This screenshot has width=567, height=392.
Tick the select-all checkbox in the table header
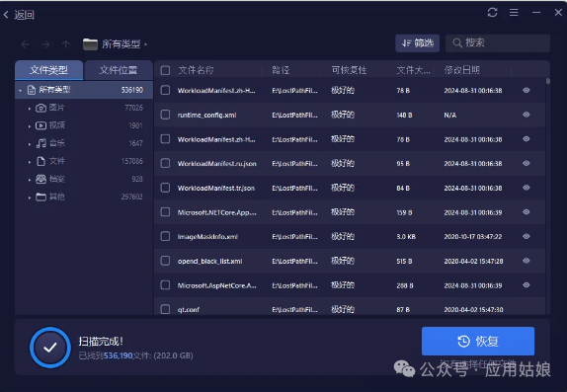[165, 70]
